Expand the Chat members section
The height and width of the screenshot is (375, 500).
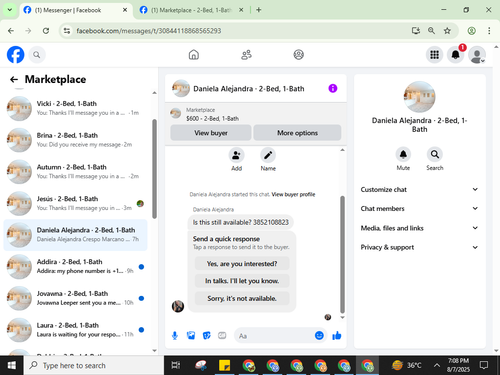[x=419, y=209]
